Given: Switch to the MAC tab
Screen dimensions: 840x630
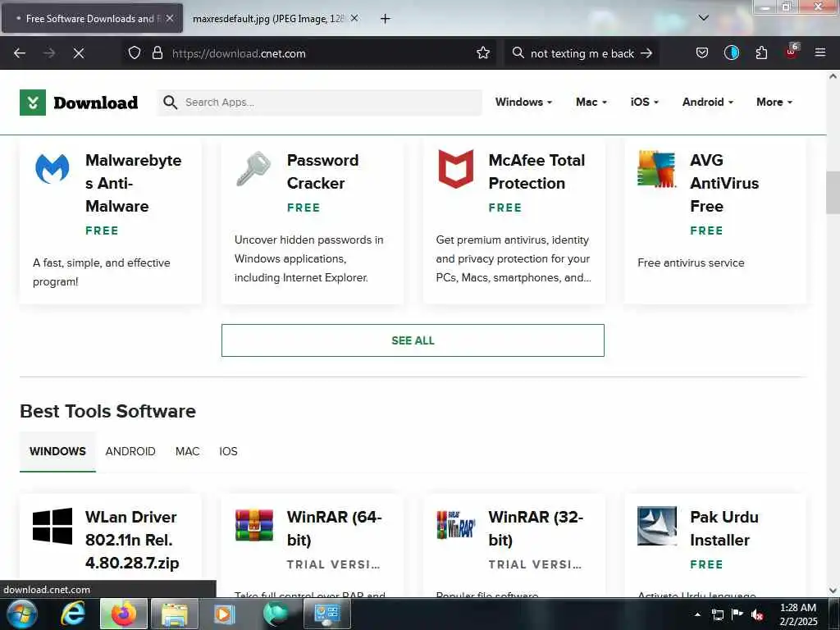Looking at the screenshot, I should click(x=188, y=451).
